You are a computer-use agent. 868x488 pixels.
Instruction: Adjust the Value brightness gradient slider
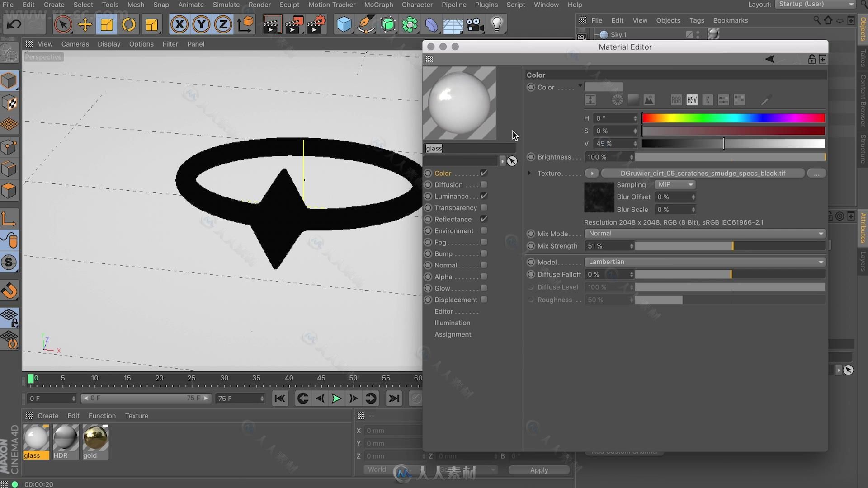click(733, 144)
